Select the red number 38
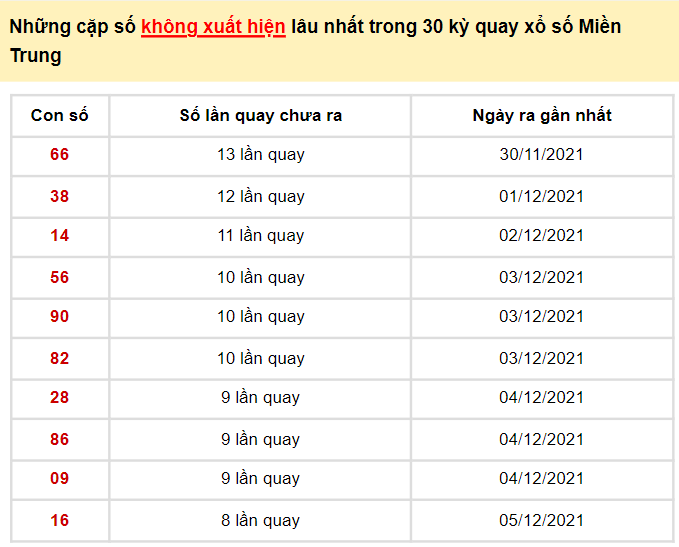679x547 pixels. click(60, 197)
